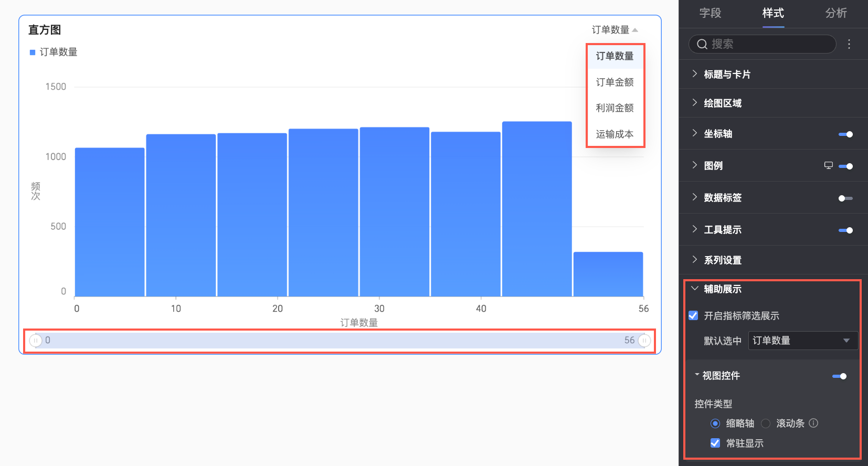Toggle the 坐标轴 switch off
The image size is (868, 466).
[x=845, y=134]
